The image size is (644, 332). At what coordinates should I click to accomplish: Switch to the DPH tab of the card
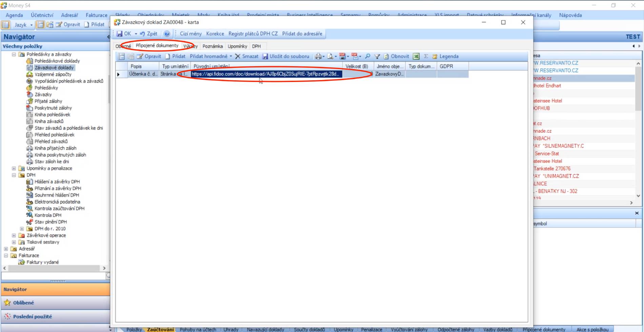[256, 46]
